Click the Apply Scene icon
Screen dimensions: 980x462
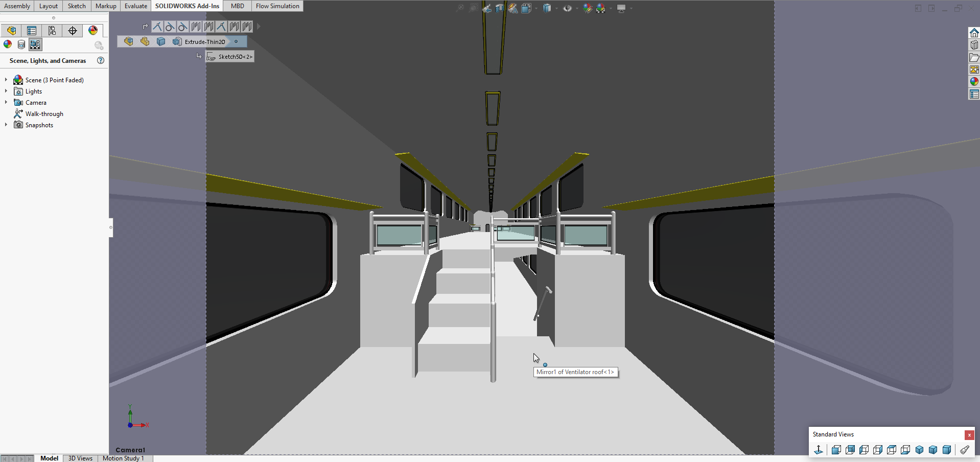coord(601,8)
